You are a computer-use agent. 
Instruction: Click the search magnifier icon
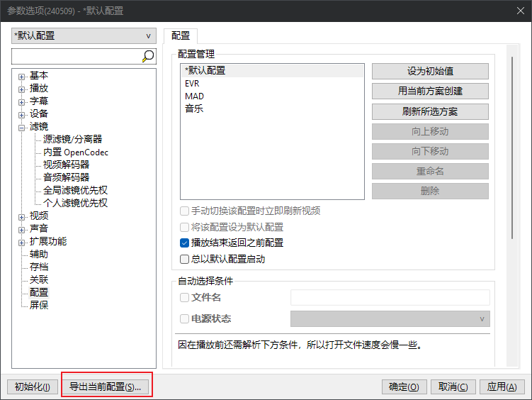click(x=148, y=56)
